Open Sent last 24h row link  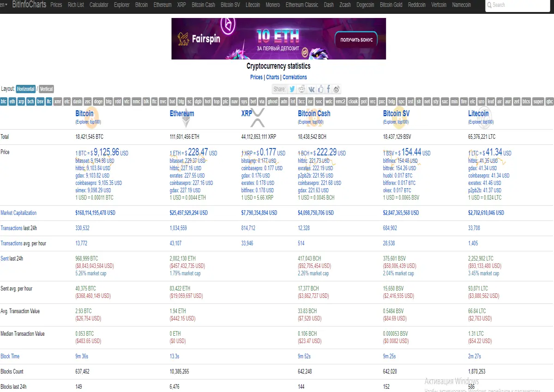(x=4, y=259)
